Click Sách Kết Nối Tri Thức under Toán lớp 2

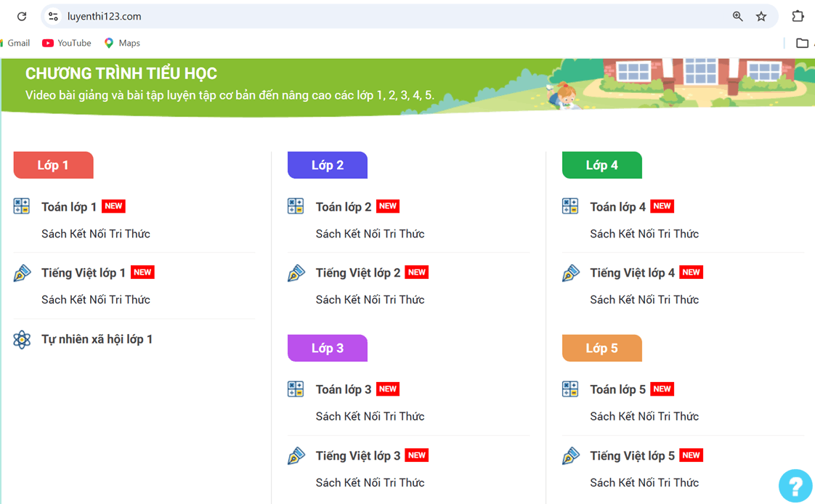[370, 234]
